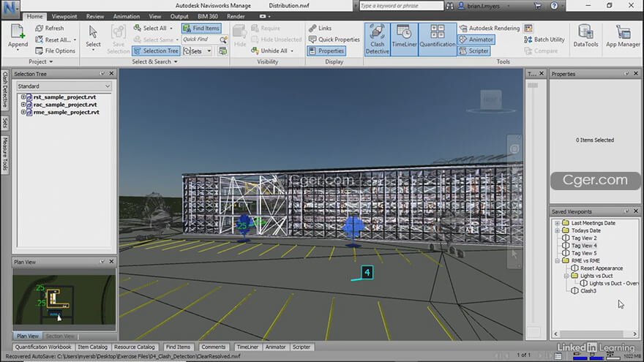The height and width of the screenshot is (362, 644).
Task: Click Select All icon
Action: point(137,28)
